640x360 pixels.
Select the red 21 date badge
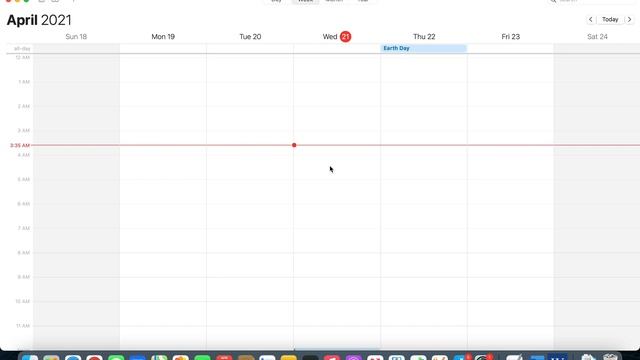coord(345,37)
